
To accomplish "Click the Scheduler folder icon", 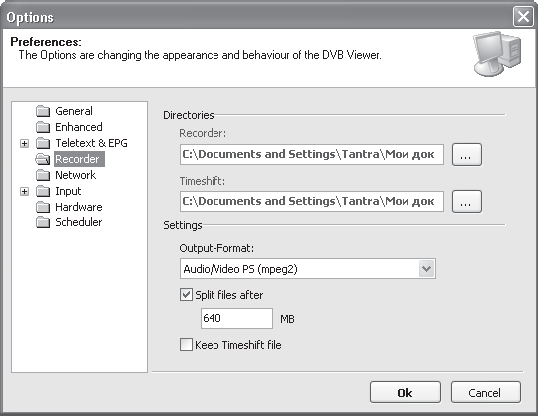I will [x=43, y=222].
